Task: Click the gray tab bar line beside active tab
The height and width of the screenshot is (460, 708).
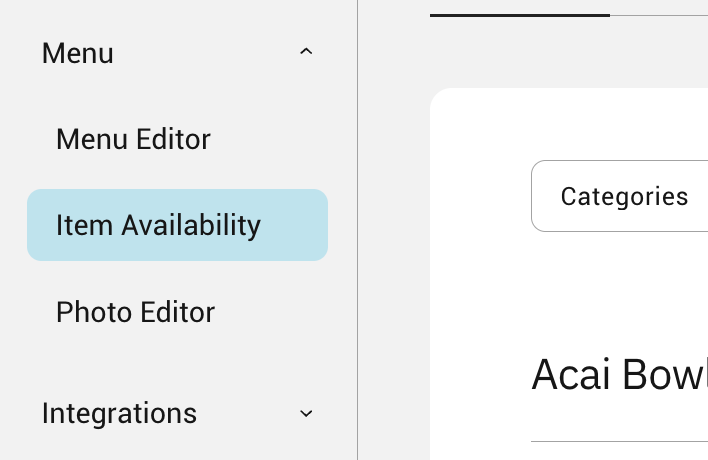Action: [658, 16]
